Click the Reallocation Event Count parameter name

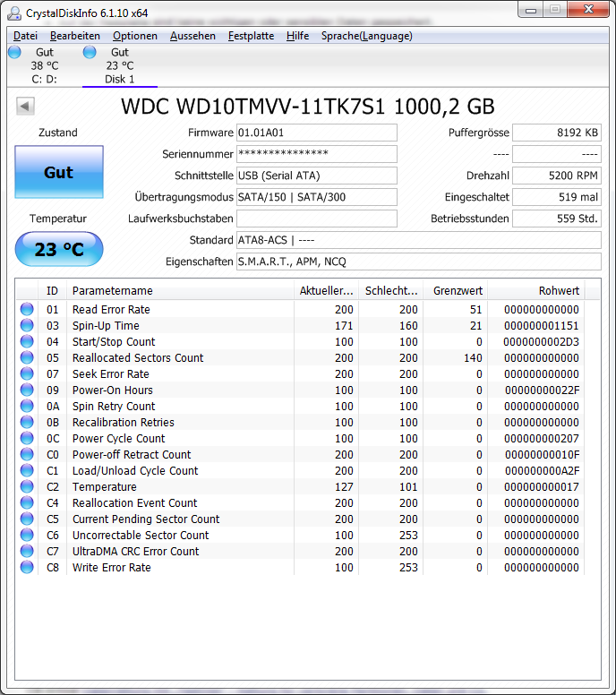click(134, 502)
